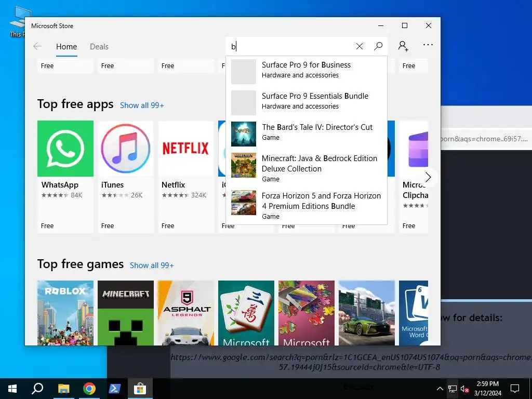The image size is (532, 399).
Task: Open the Microsoft Mahjong game tile
Action: 246,313
